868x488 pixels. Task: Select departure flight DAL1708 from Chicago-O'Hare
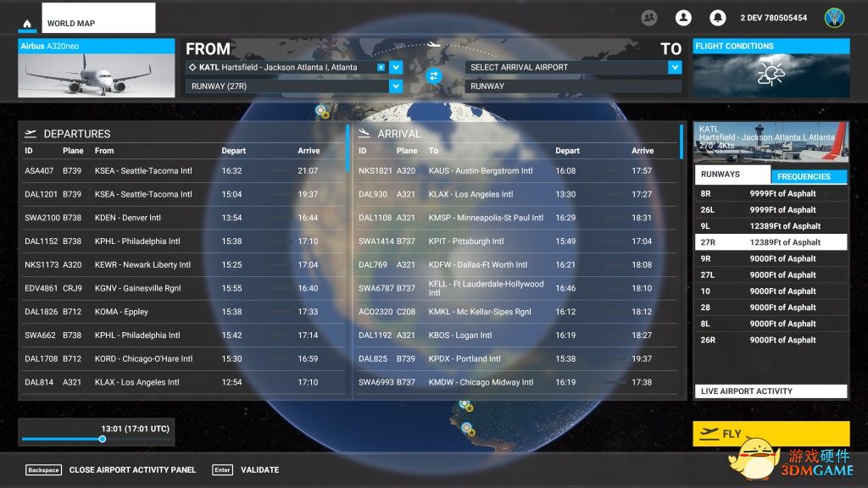point(183,359)
